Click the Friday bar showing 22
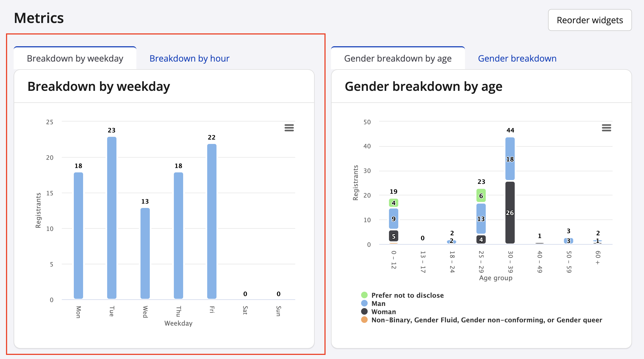This screenshot has width=644, height=359. 212,221
